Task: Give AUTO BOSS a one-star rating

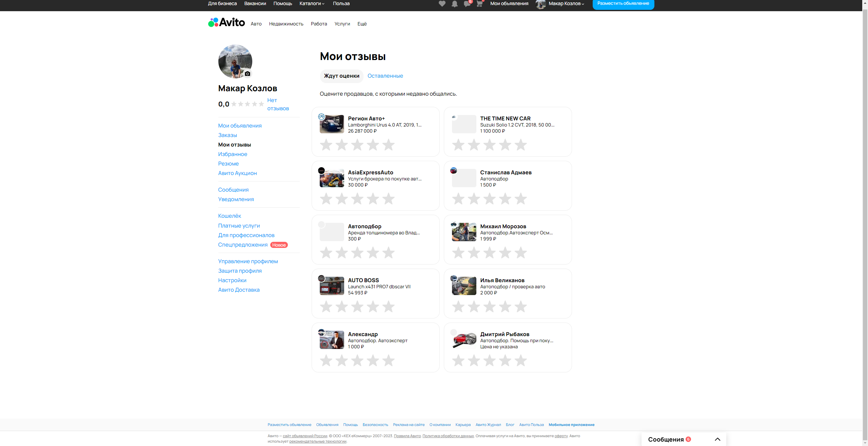Action: 326,307
